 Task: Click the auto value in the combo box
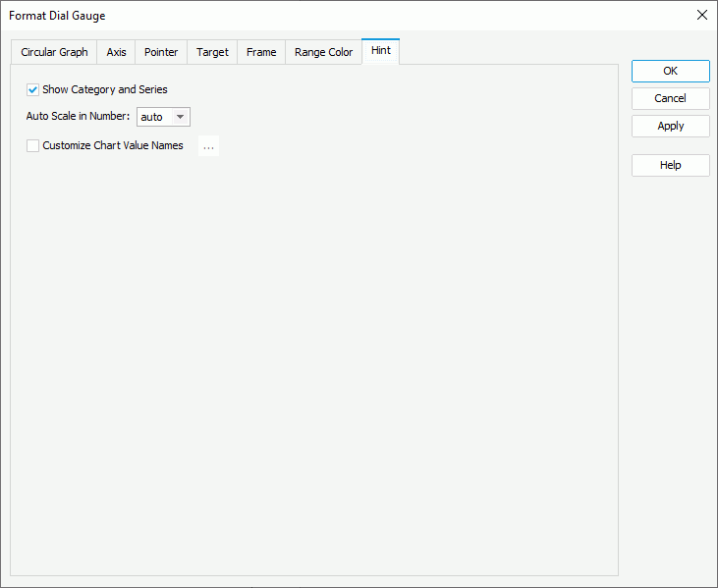tap(154, 117)
